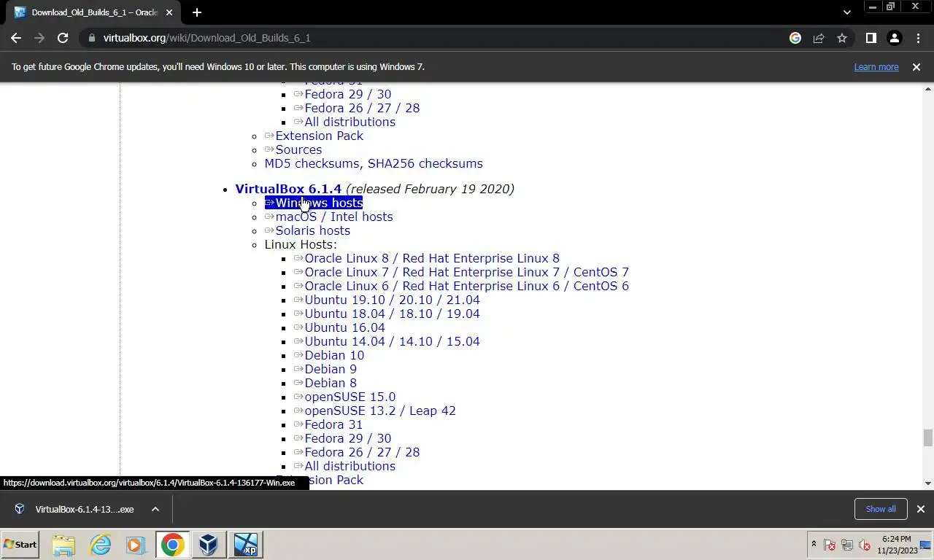Launch Windows Explorer from taskbar
Viewport: 934px width, 560px height.
click(63, 545)
